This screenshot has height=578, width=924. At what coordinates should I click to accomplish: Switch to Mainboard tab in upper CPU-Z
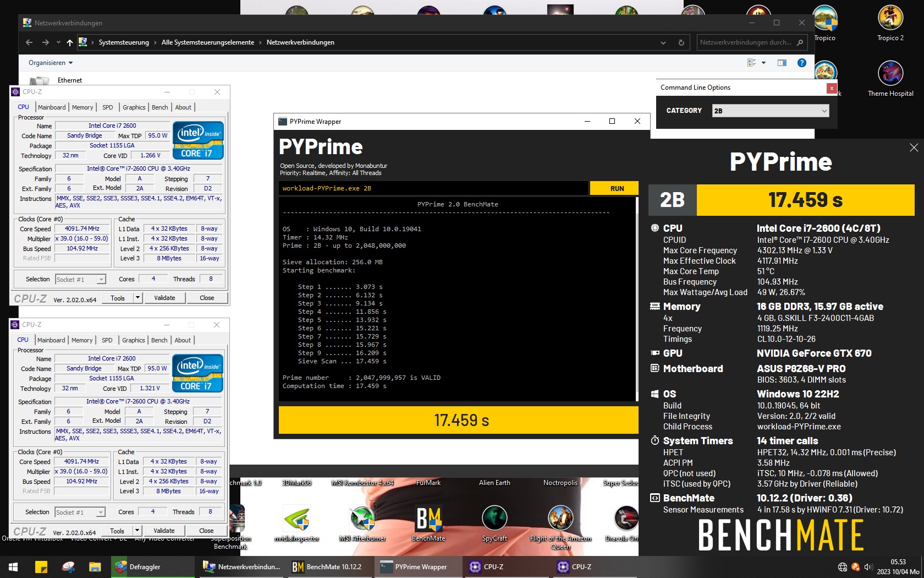pos(52,107)
